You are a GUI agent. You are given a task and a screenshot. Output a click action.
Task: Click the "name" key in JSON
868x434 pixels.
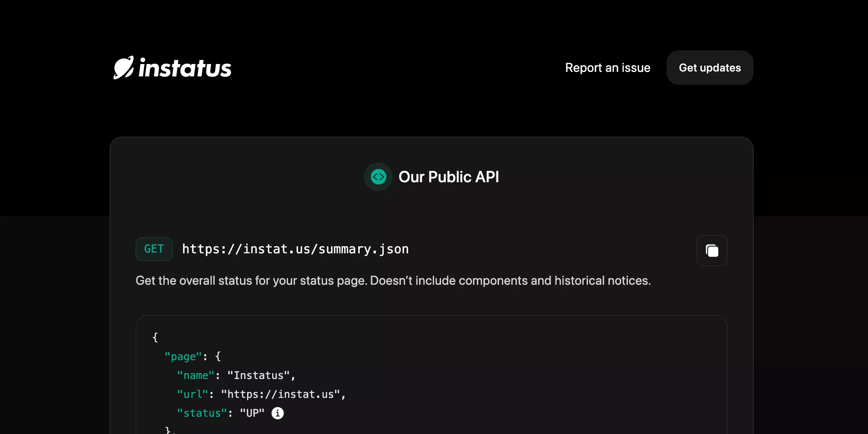click(x=196, y=375)
